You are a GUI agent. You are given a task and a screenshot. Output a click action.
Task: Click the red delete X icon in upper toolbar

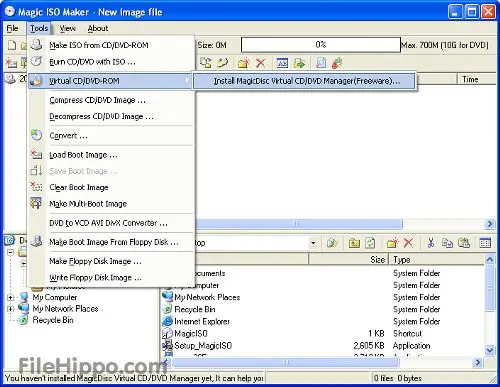tap(260, 63)
